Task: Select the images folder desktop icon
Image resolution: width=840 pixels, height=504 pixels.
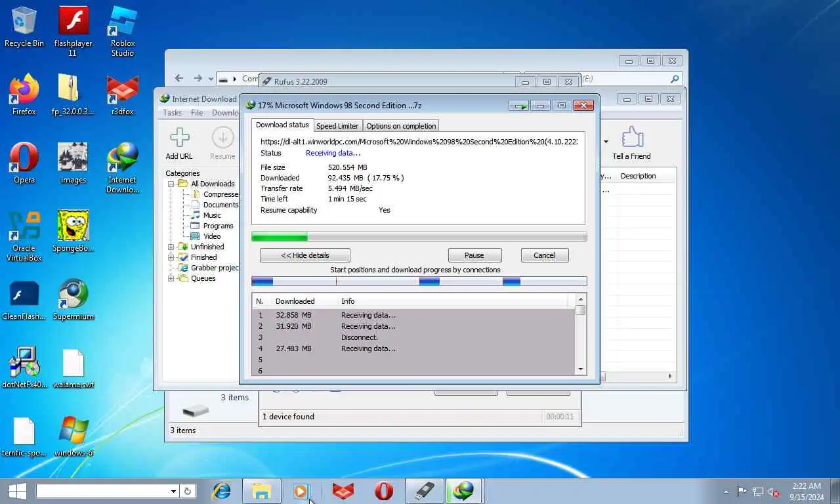Action: pyautogui.click(x=73, y=163)
